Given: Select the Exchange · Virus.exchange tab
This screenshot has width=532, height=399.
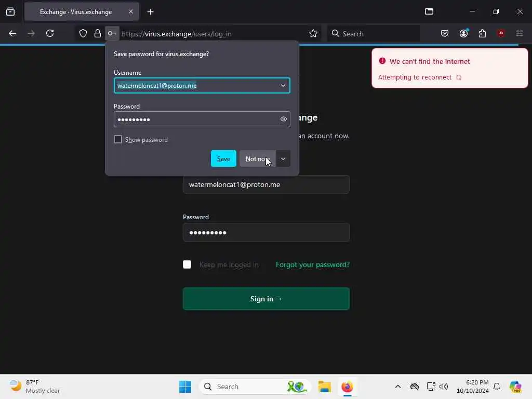Looking at the screenshot, I should tap(82, 12).
